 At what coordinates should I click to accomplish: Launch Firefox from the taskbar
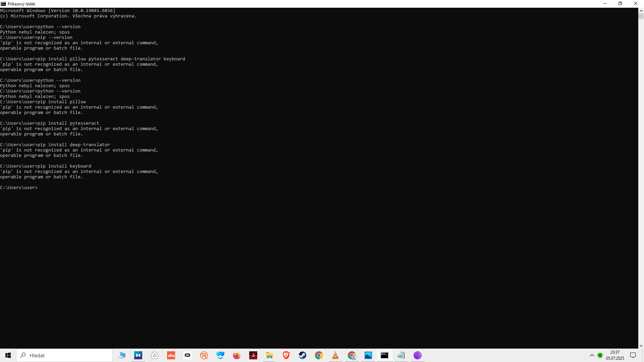tap(237, 355)
